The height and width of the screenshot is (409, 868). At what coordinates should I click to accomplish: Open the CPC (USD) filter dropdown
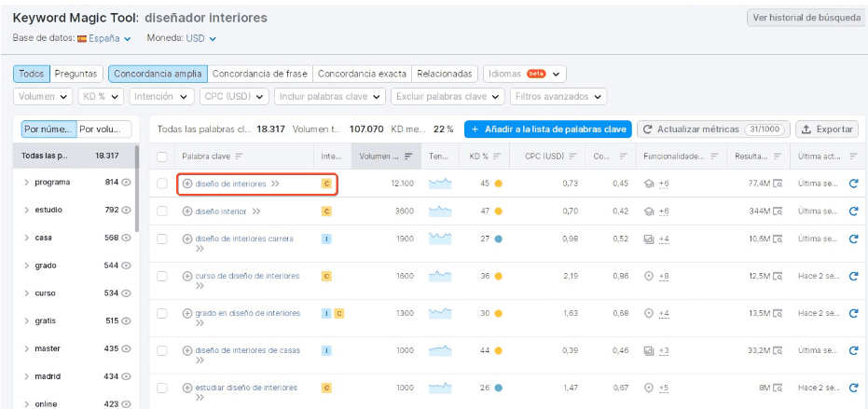[234, 96]
